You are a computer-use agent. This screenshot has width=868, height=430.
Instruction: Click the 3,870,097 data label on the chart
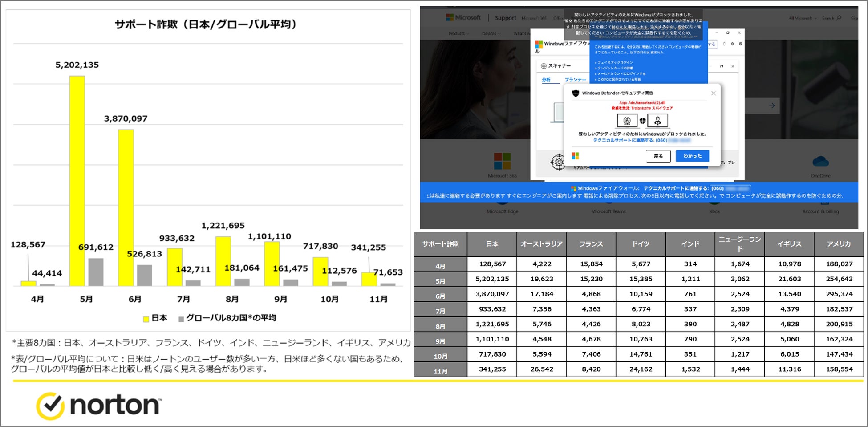126,119
